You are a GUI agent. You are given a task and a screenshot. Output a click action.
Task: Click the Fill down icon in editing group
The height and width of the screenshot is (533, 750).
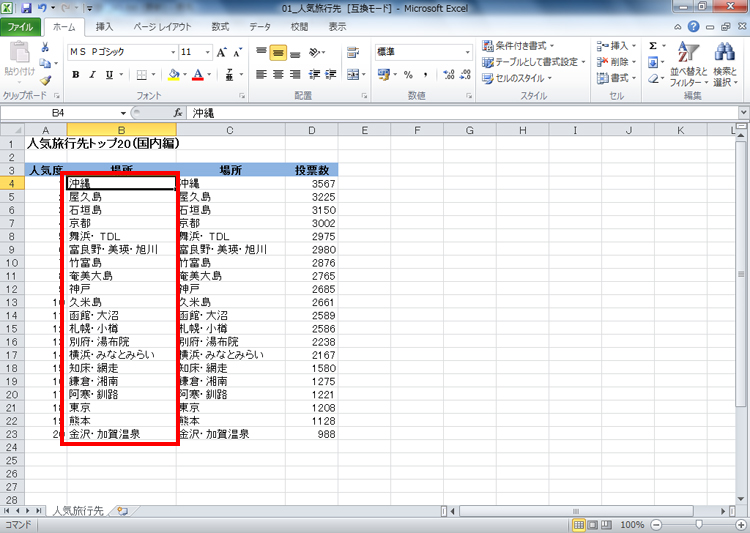point(653,62)
